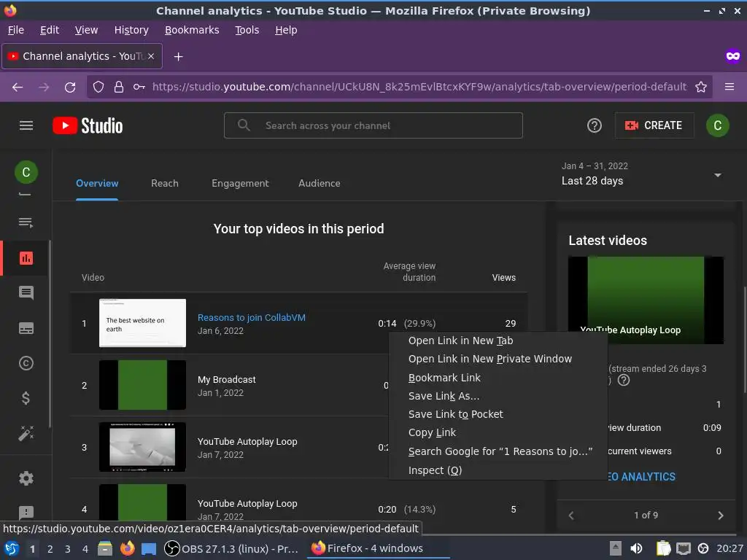Open Monetization dollar icon in sidebar
Image resolution: width=747 pixels, height=560 pixels.
click(26, 398)
